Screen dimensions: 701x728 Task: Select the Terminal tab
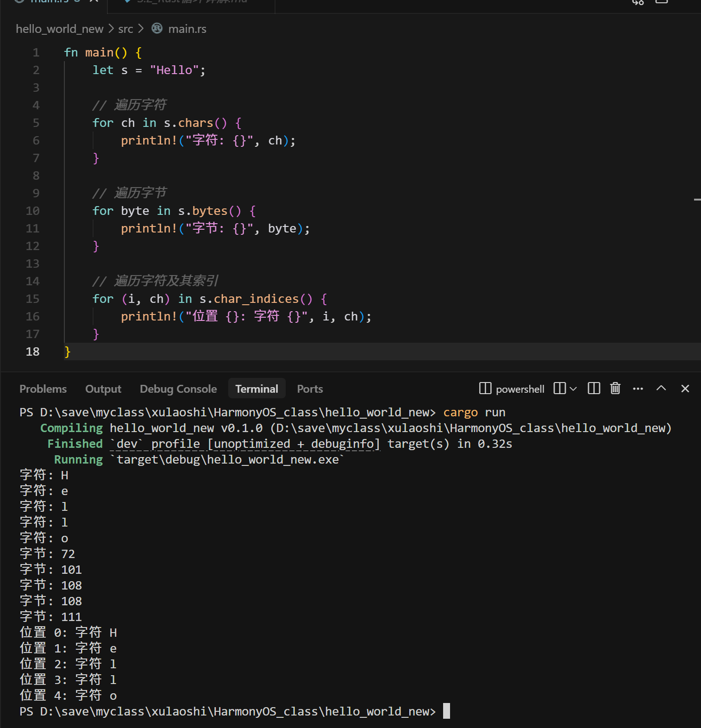click(257, 389)
